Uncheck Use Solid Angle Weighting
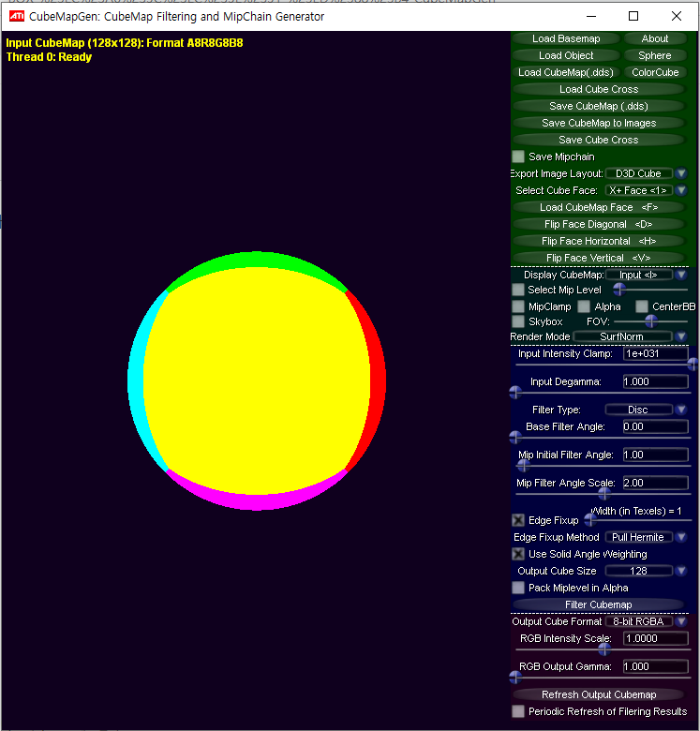 pos(518,554)
